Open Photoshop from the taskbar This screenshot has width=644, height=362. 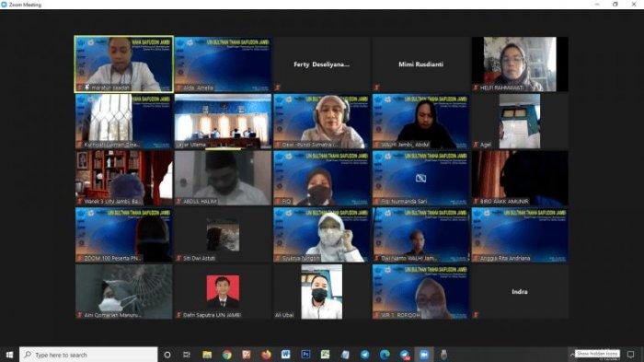pos(305,355)
